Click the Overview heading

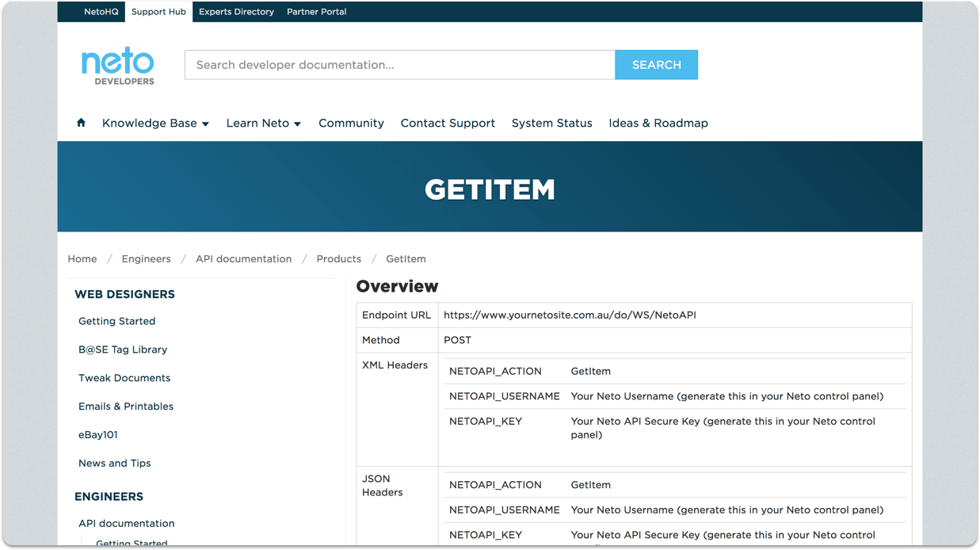[x=397, y=286]
